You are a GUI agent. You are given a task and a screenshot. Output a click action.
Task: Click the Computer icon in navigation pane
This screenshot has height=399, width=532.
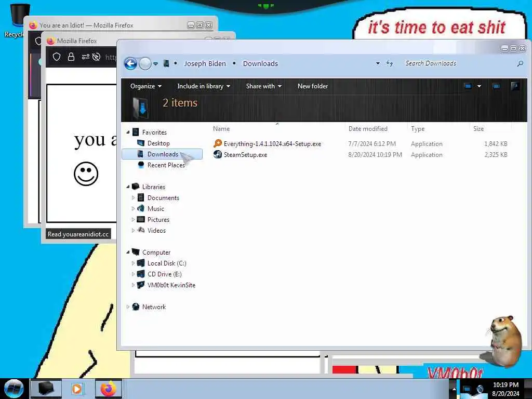coord(136,252)
